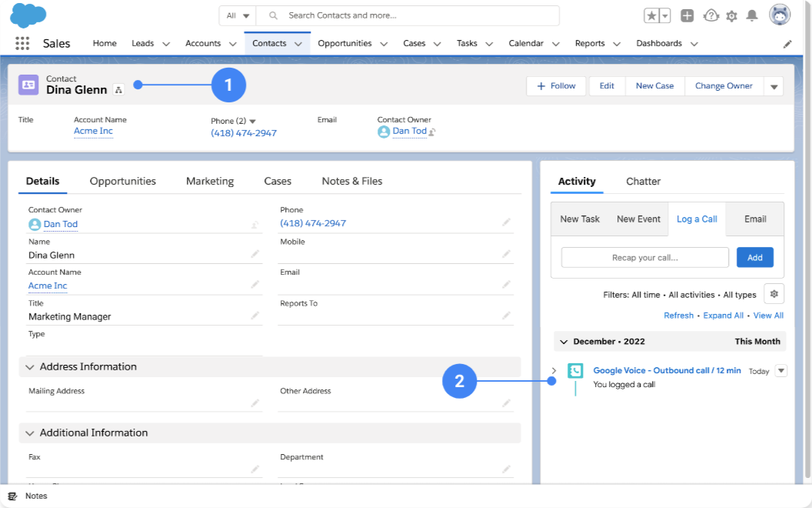Image resolution: width=812 pixels, height=508 pixels.
Task: Click the Dan Tod avatar in Details
Action: 35,225
